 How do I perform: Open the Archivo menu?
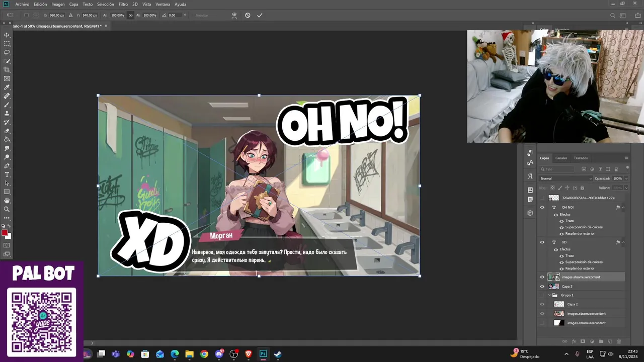[x=22, y=4]
